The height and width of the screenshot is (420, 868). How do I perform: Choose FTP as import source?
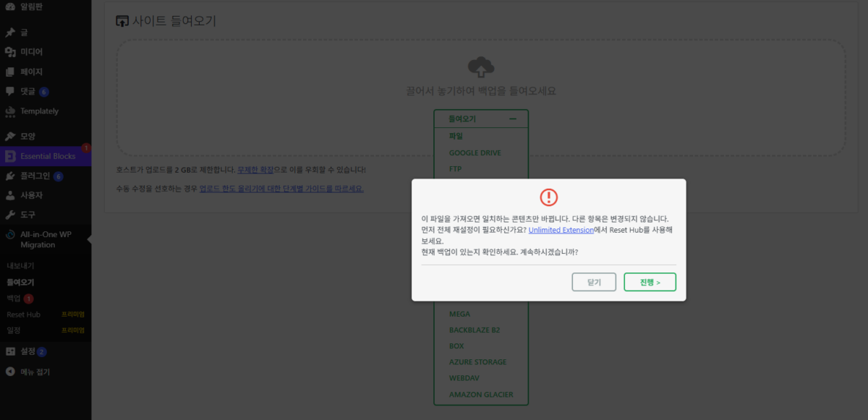click(456, 169)
